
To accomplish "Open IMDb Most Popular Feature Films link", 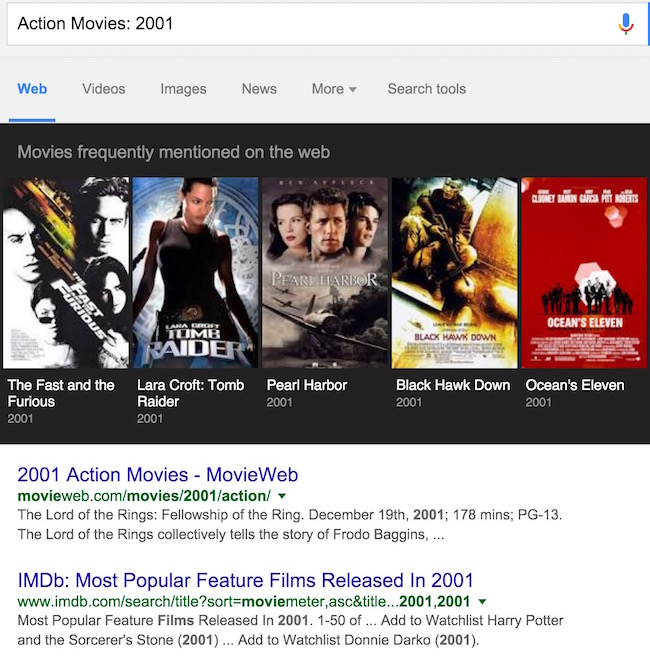I will pyautogui.click(x=245, y=580).
